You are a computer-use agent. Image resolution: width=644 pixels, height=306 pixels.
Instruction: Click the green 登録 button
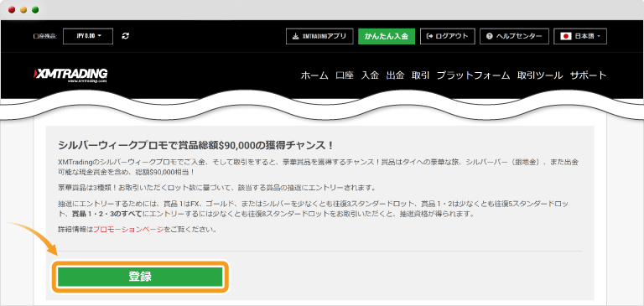[140, 277]
